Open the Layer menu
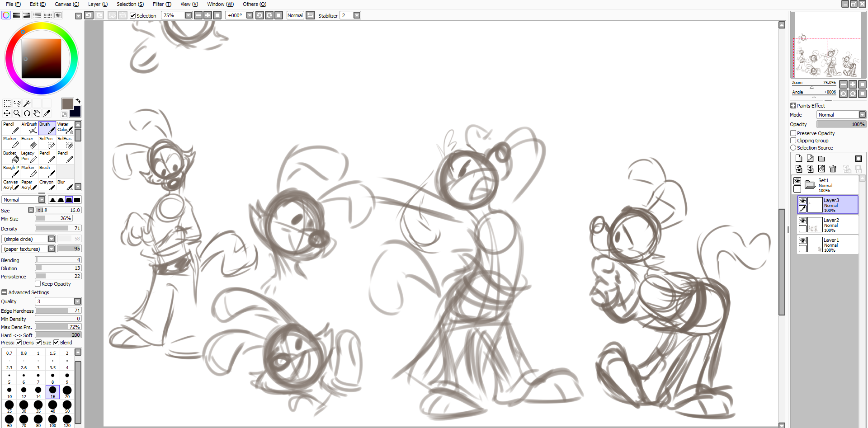 click(98, 4)
